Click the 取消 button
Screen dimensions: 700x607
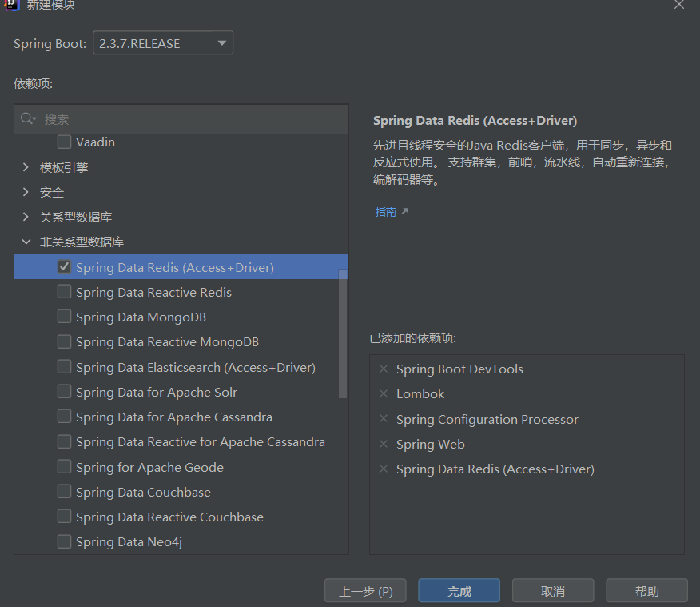tap(553, 591)
